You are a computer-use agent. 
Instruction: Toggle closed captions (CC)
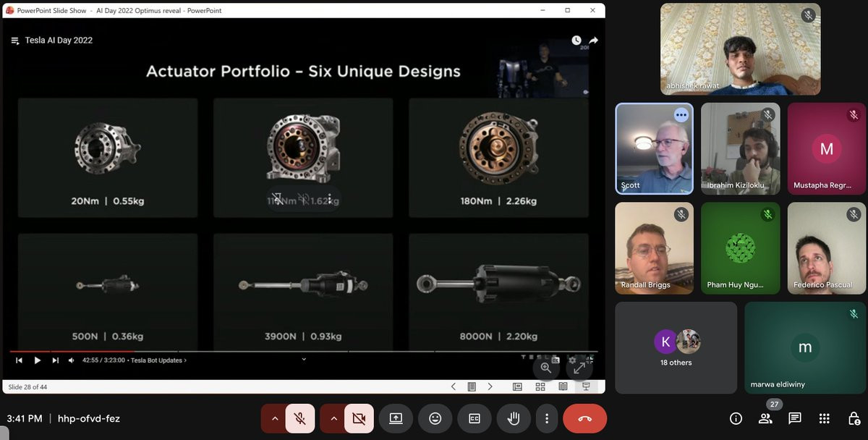pos(475,418)
